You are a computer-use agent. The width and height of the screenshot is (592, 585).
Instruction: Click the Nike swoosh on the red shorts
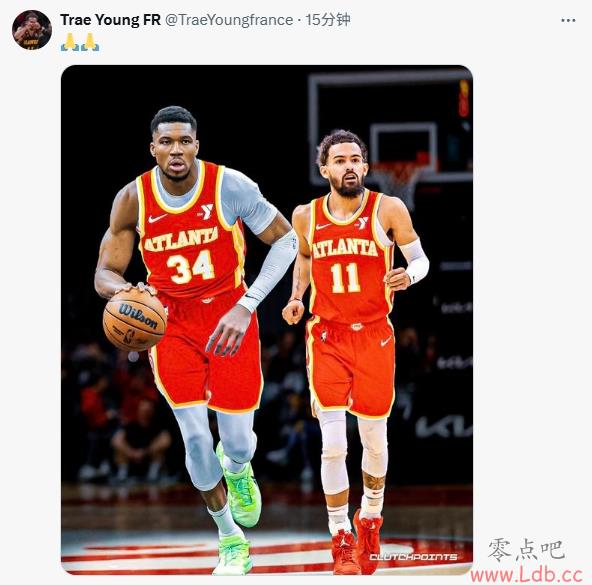click(385, 342)
